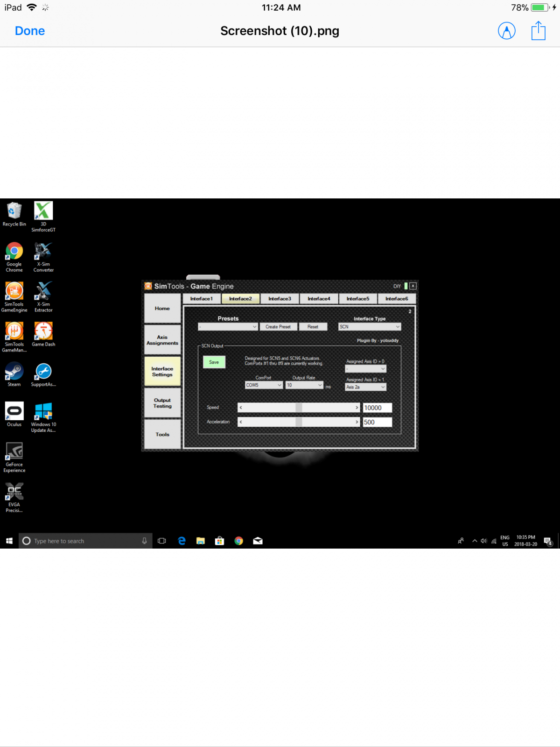Screen dimensions: 560x747
Task: Click the Acceleration slider thumb
Action: coord(299,422)
